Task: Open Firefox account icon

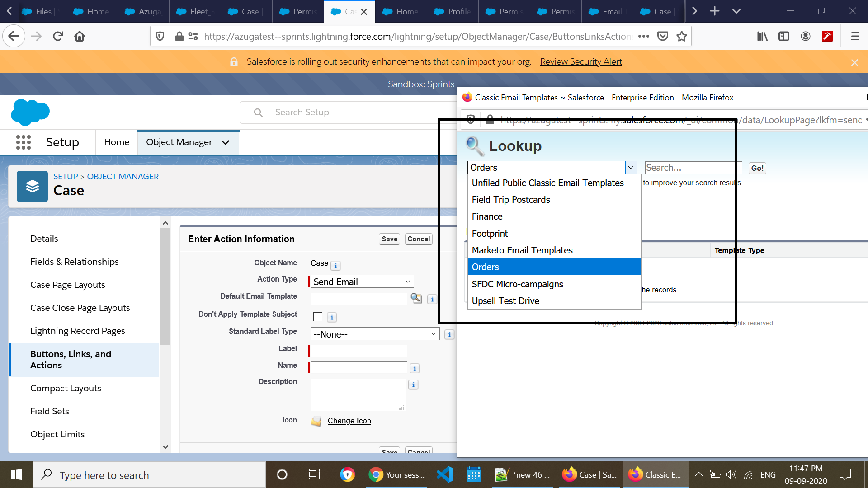Action: coord(806,36)
